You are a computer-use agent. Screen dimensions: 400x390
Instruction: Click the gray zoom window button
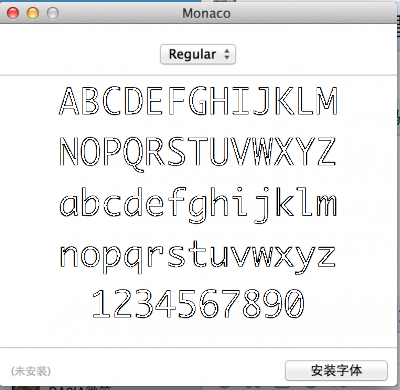pyautogui.click(x=53, y=13)
